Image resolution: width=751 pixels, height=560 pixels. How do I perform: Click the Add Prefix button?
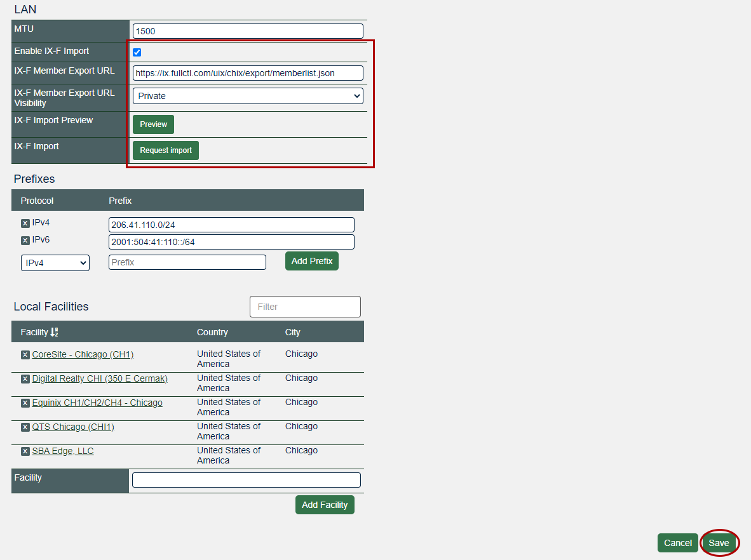coord(311,261)
